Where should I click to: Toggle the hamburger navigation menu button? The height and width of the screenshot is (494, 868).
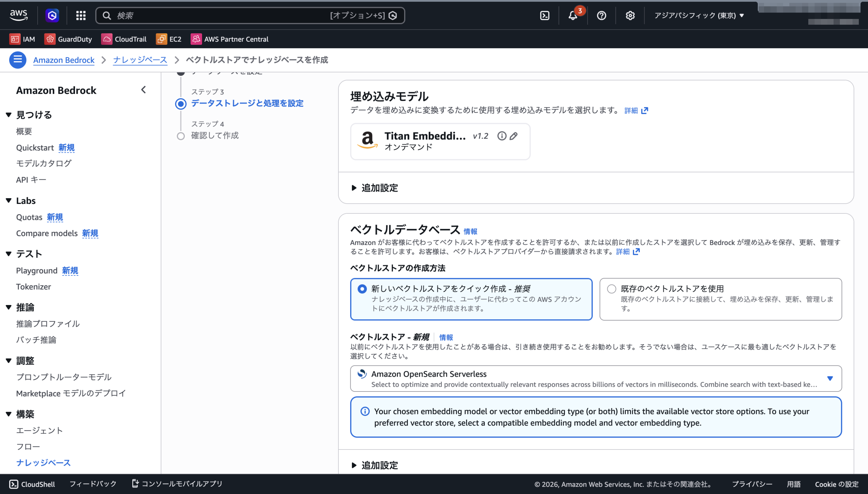point(18,60)
